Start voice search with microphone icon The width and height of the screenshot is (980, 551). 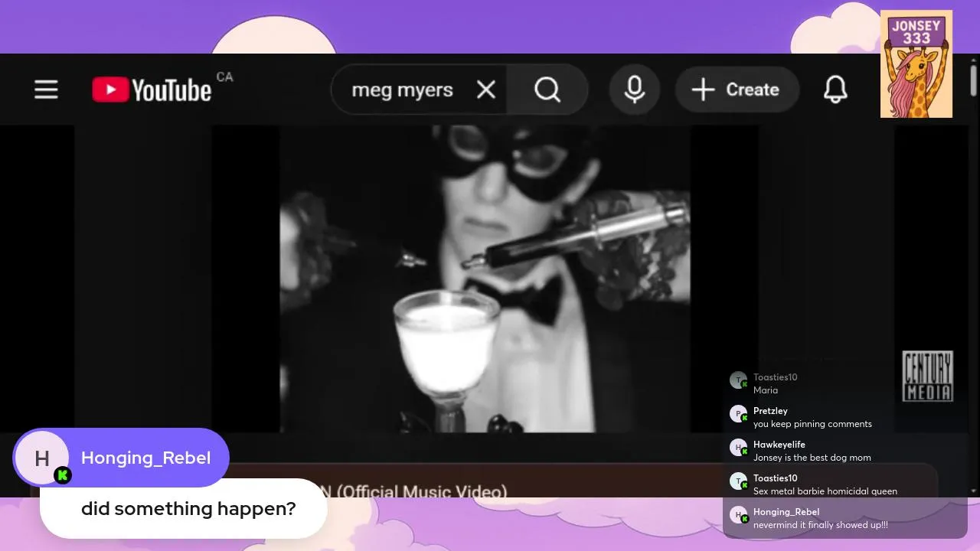[634, 90]
